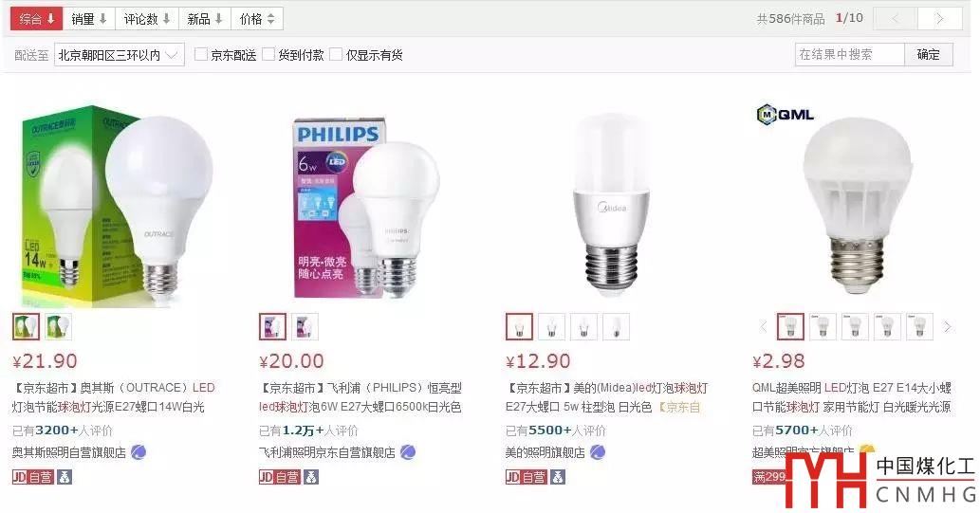Click the shop chat icon beside 美的照明旗舰店

[598, 451]
